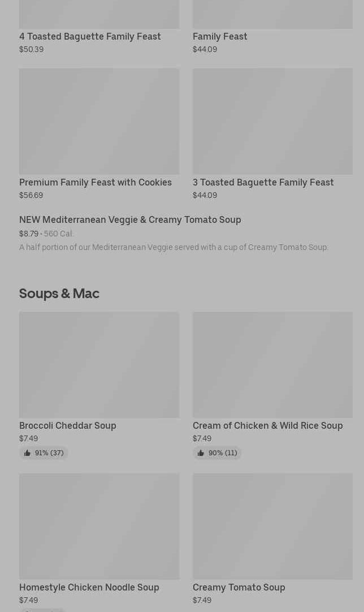Open Premium Family Feast with Cookies image
Viewport: 364px width, 612px height.
(99, 121)
